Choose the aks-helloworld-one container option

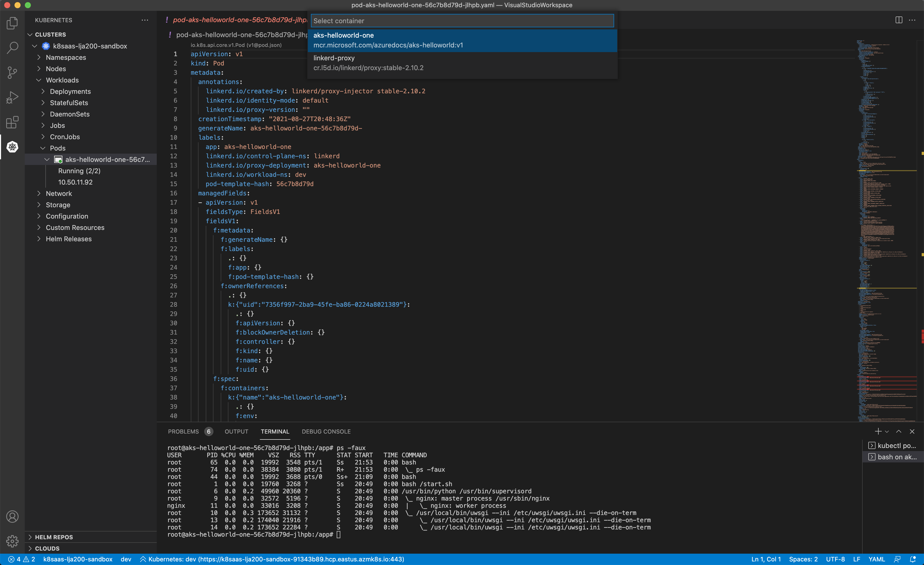[x=462, y=40]
